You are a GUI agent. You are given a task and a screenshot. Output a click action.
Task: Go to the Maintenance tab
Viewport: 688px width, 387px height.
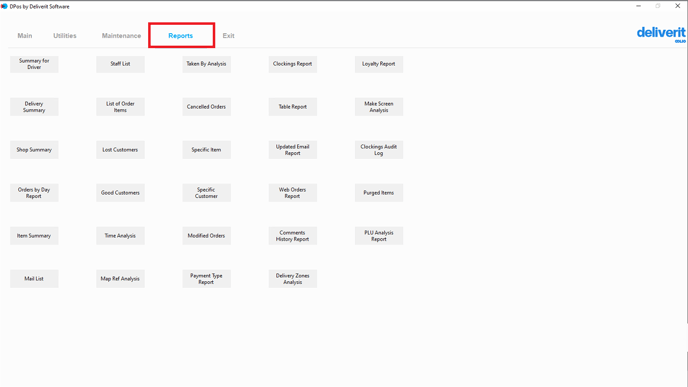tap(121, 36)
